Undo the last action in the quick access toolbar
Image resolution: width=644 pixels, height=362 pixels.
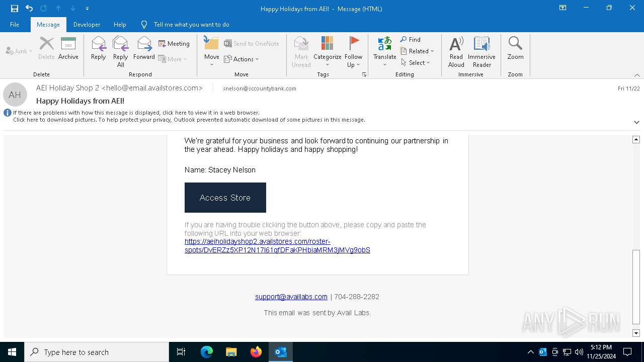pyautogui.click(x=29, y=9)
